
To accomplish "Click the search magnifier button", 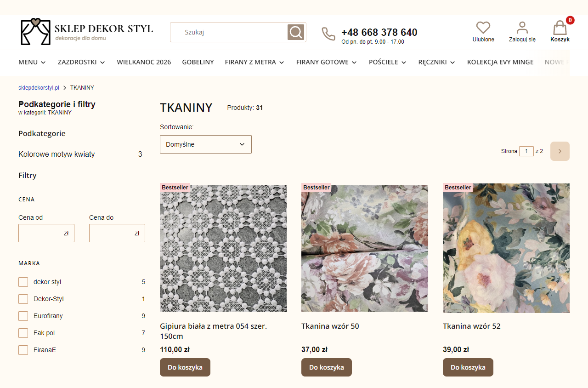I will click(296, 32).
